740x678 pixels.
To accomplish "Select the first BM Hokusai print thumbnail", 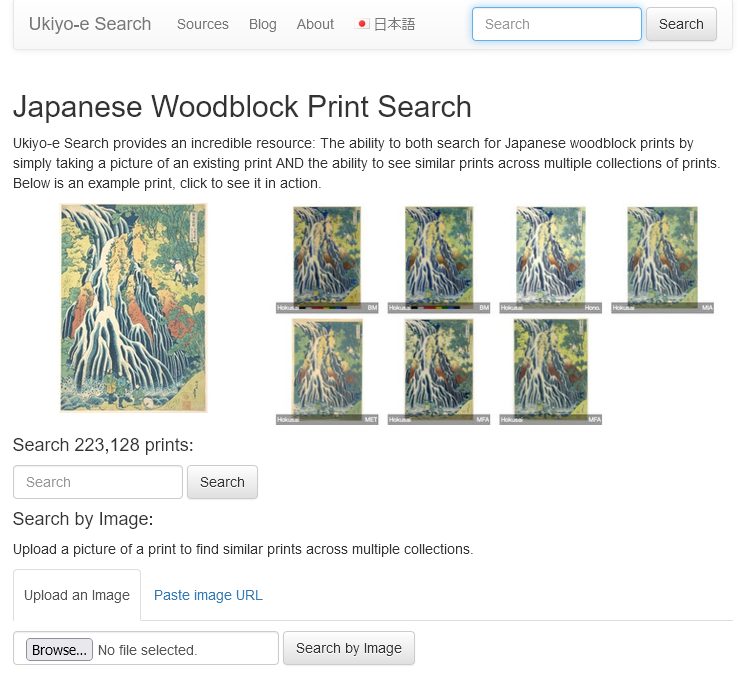I will pyautogui.click(x=328, y=258).
